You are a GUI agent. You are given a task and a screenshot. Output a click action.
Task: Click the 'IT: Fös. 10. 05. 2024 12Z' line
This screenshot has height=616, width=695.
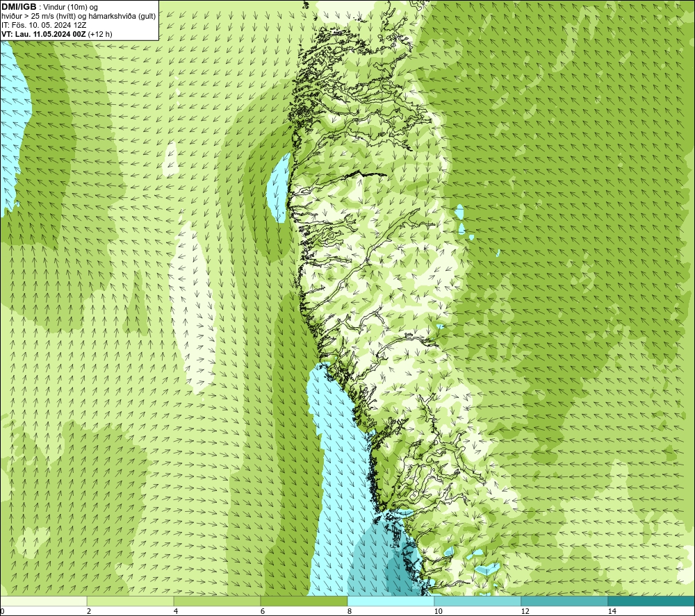[x=44, y=25]
